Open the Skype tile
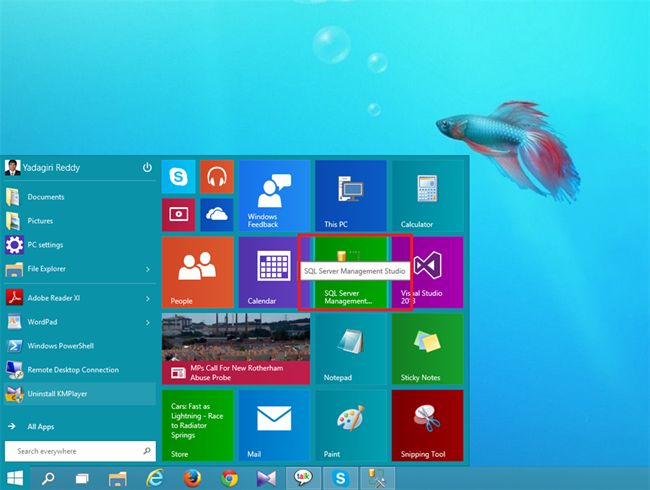 (178, 177)
